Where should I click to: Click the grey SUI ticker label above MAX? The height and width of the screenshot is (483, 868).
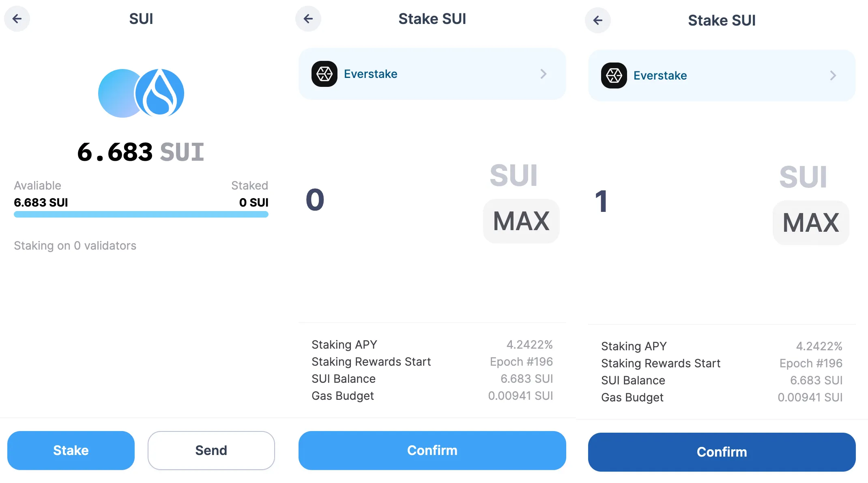click(x=514, y=175)
